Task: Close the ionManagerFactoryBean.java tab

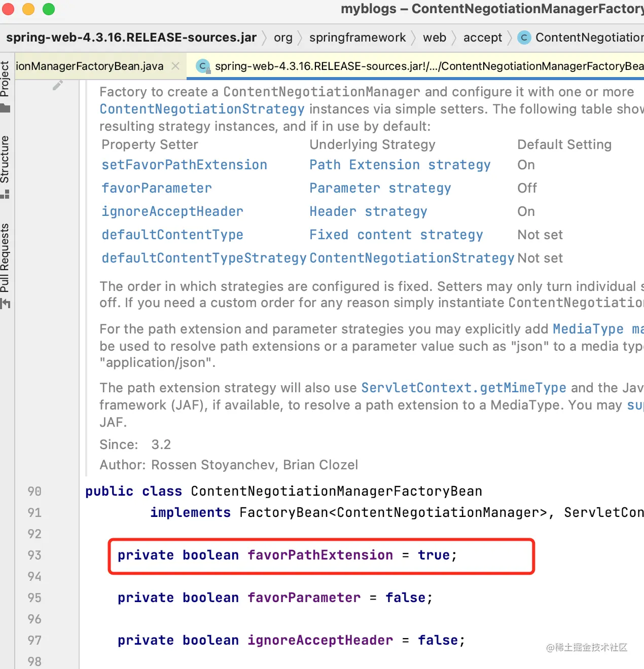Action: [x=175, y=66]
